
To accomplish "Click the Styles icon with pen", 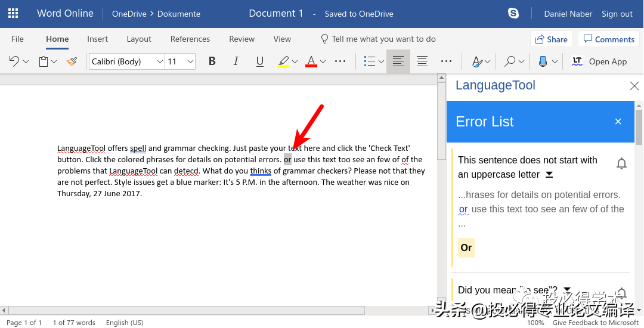I will (x=477, y=61).
